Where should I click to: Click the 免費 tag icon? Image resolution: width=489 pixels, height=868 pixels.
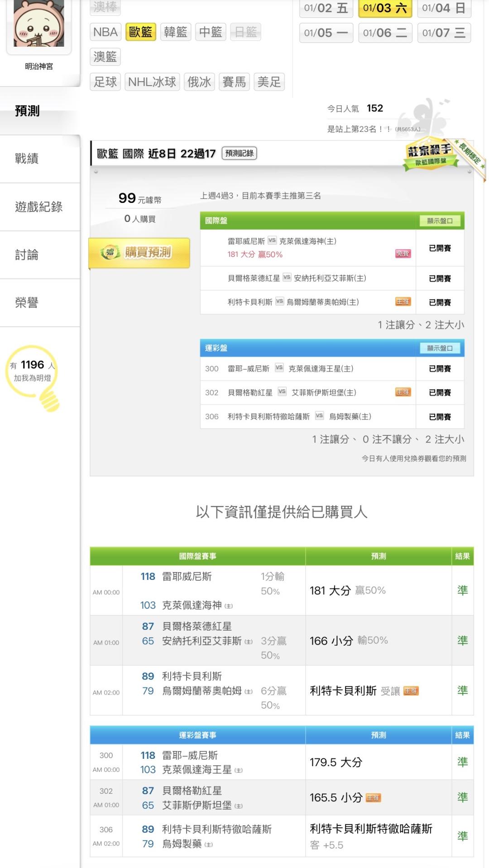403,254
